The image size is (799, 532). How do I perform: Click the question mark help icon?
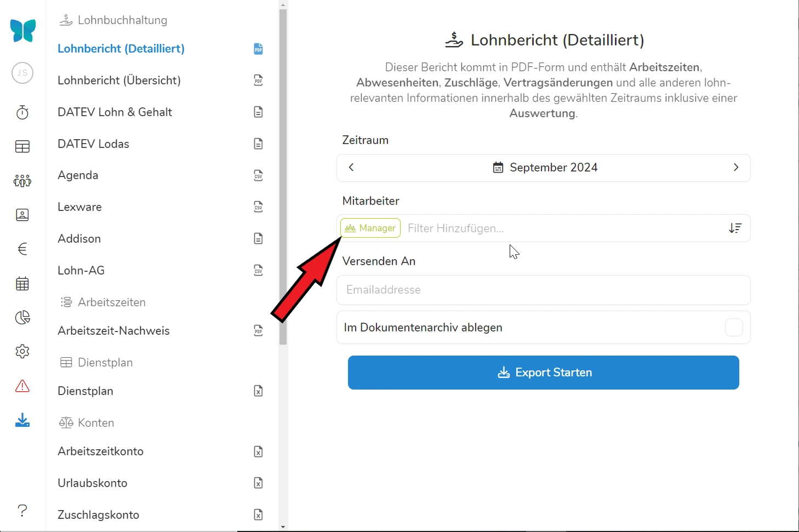22,510
